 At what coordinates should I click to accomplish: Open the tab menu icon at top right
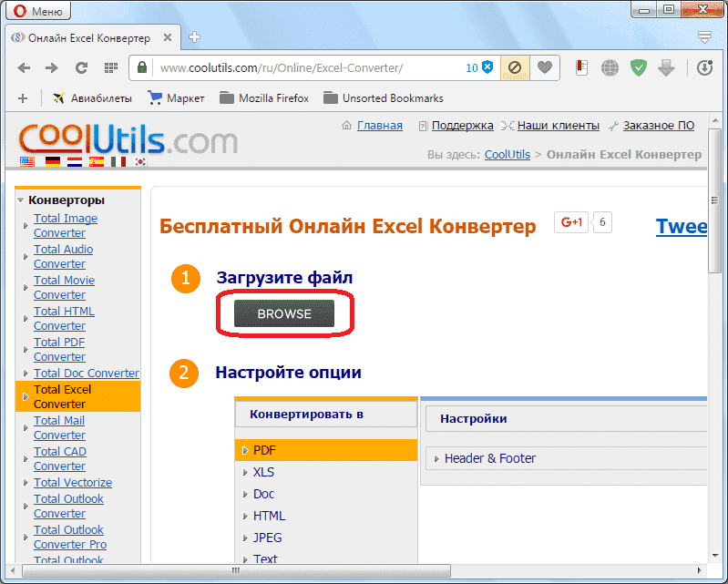(x=705, y=37)
